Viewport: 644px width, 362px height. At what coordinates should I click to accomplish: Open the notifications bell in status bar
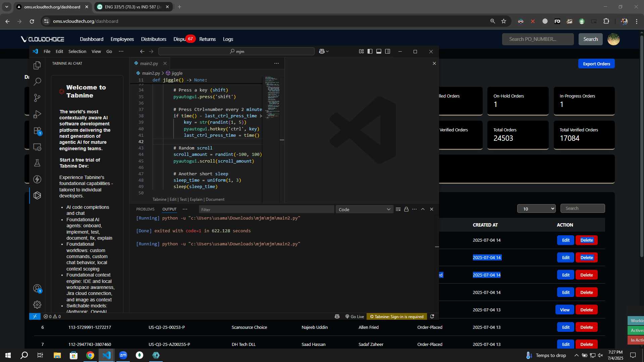(432, 316)
